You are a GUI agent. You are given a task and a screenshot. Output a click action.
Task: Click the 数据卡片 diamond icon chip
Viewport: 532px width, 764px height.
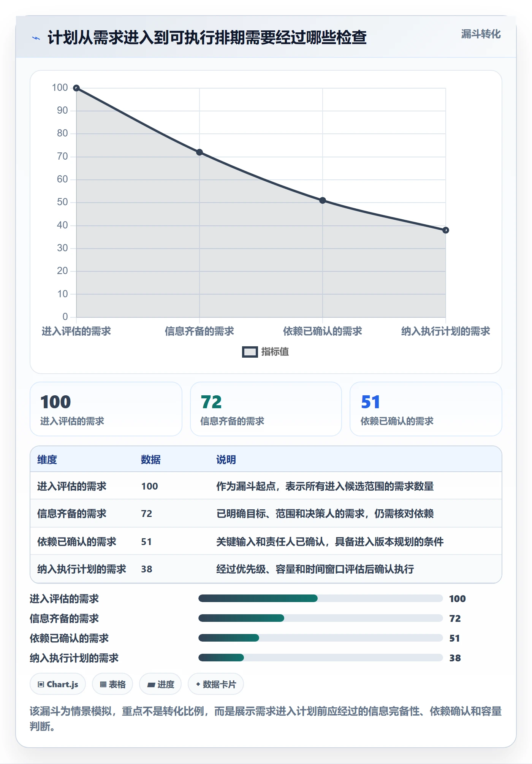point(216,684)
